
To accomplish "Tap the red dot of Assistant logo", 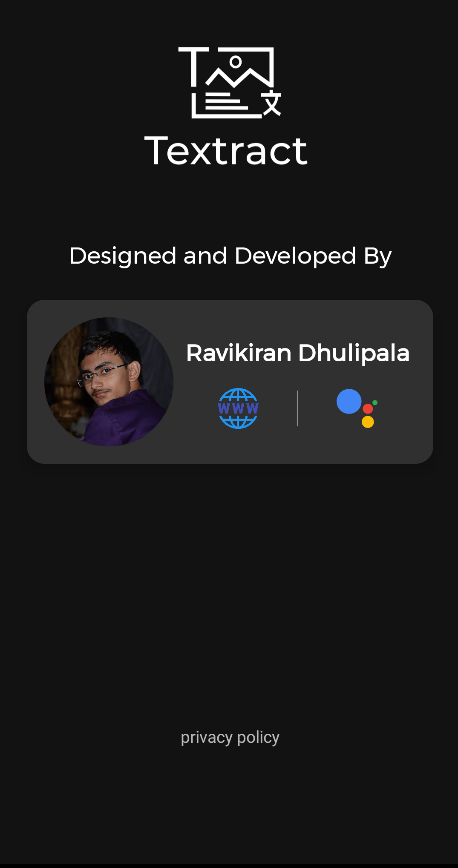I will pyautogui.click(x=368, y=409).
